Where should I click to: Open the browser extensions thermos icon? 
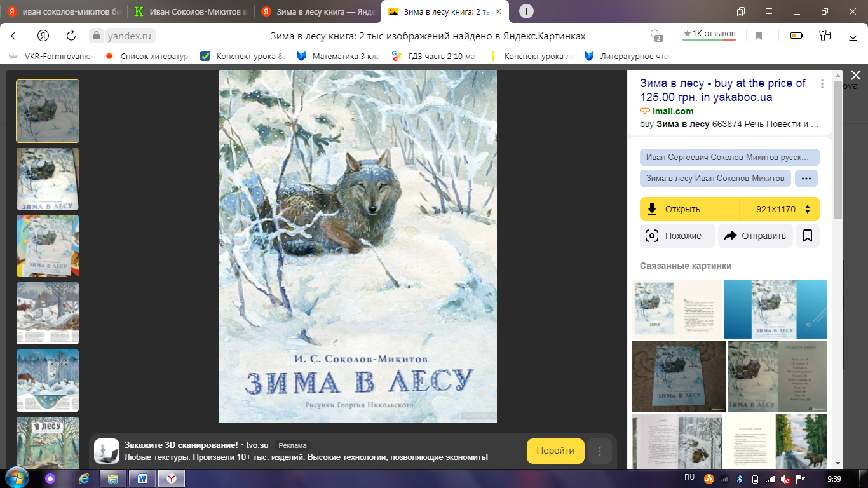click(x=825, y=36)
